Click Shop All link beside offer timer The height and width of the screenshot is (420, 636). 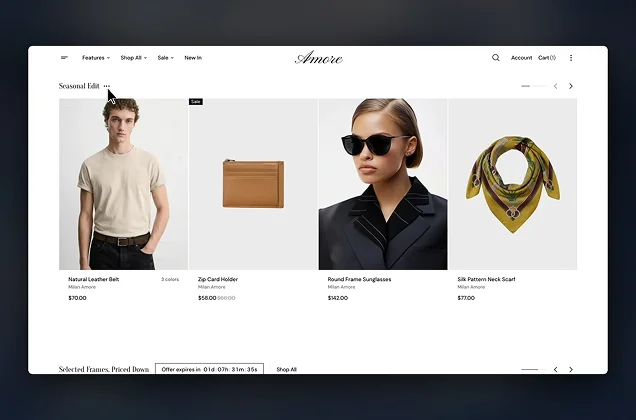coord(286,369)
